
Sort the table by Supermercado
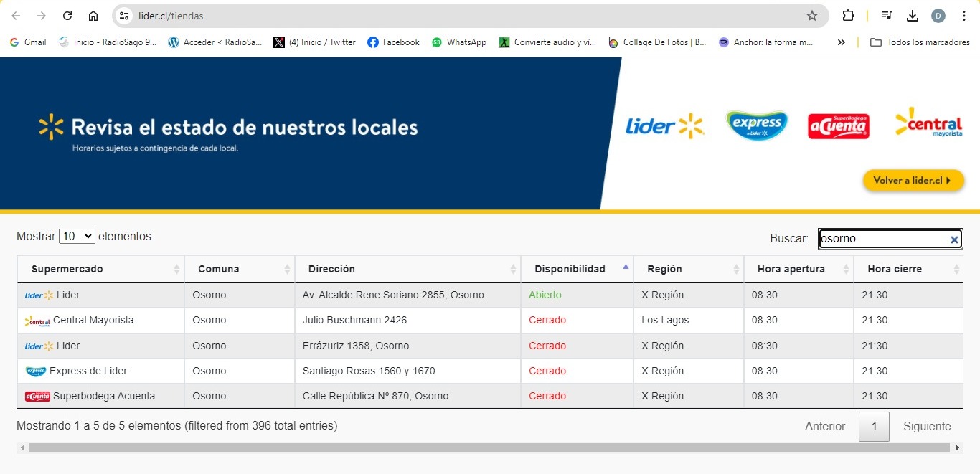pos(100,269)
